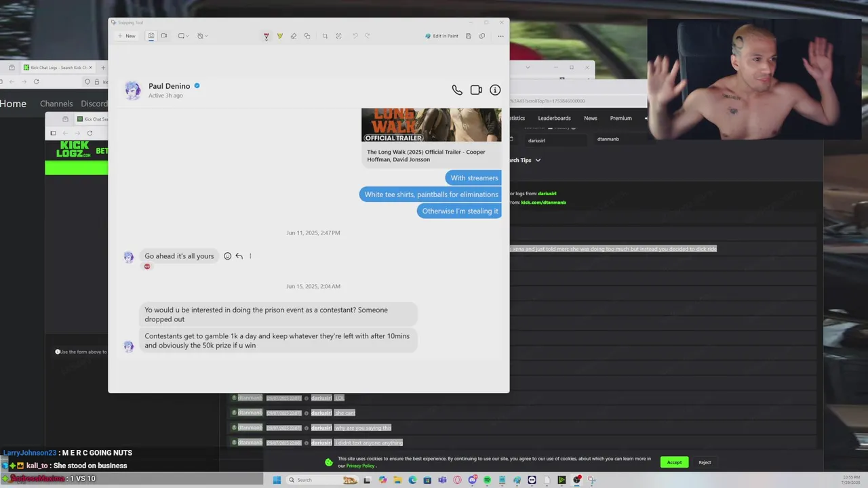Open Discord in the Kick Logz nav
The height and width of the screenshot is (488, 868).
coord(94,104)
